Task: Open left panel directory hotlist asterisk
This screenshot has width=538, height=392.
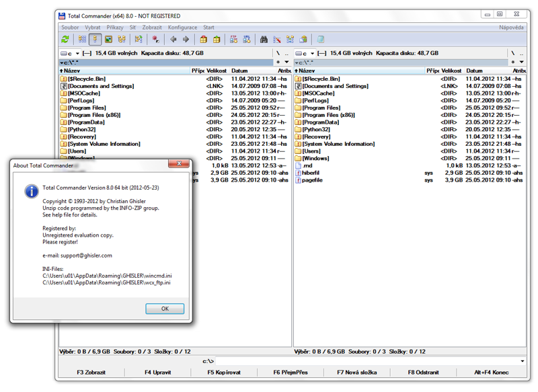Action: [278, 62]
